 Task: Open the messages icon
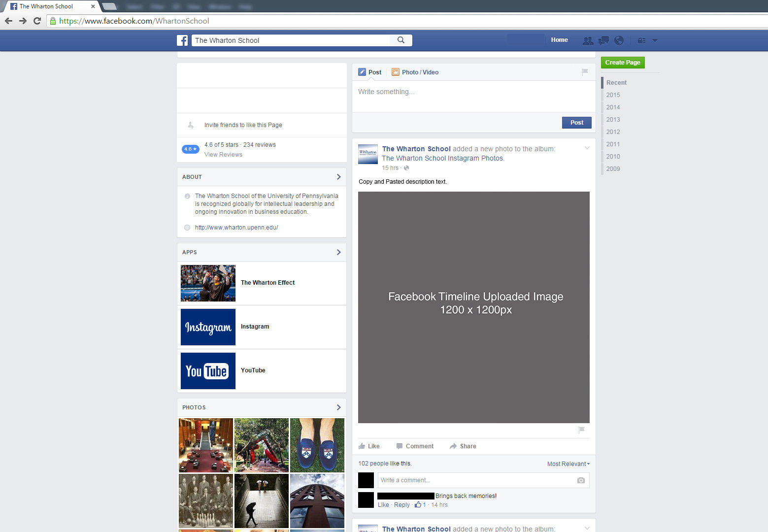(x=603, y=40)
